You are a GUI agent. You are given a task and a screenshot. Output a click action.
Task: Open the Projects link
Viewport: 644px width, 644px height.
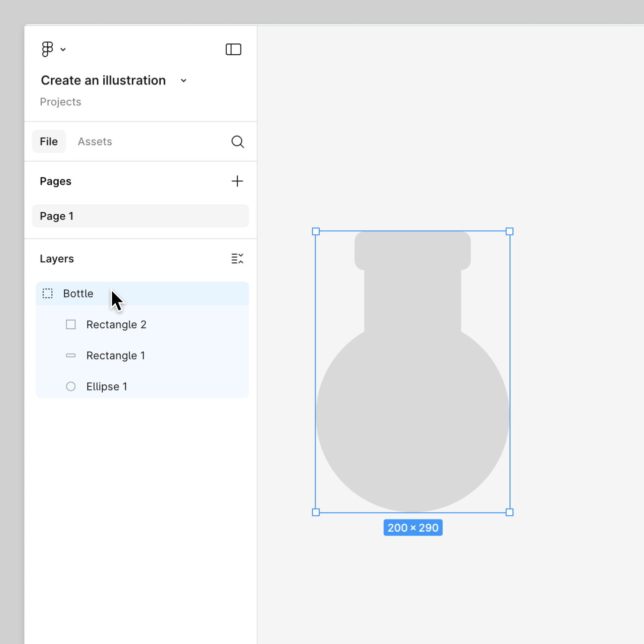point(60,102)
